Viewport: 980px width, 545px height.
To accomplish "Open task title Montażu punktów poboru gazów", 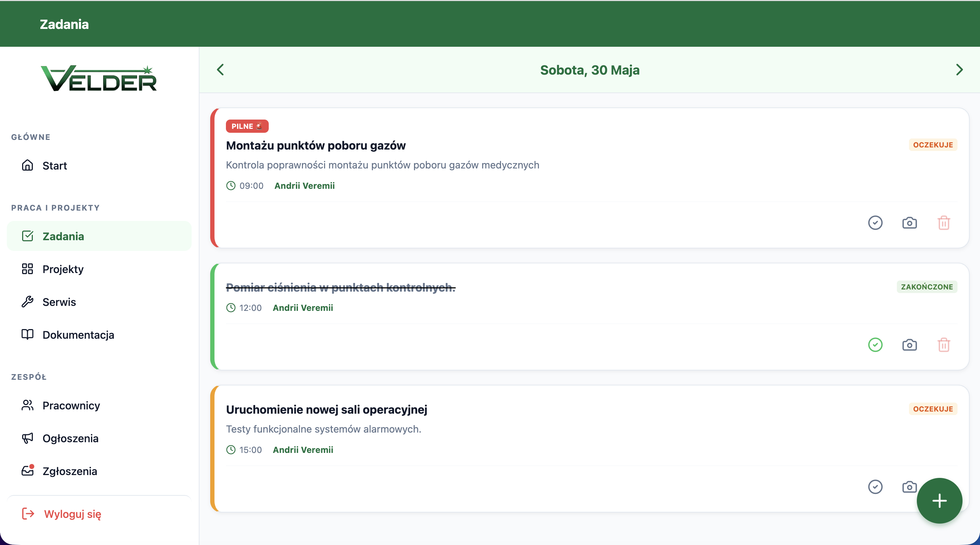I will (x=316, y=145).
